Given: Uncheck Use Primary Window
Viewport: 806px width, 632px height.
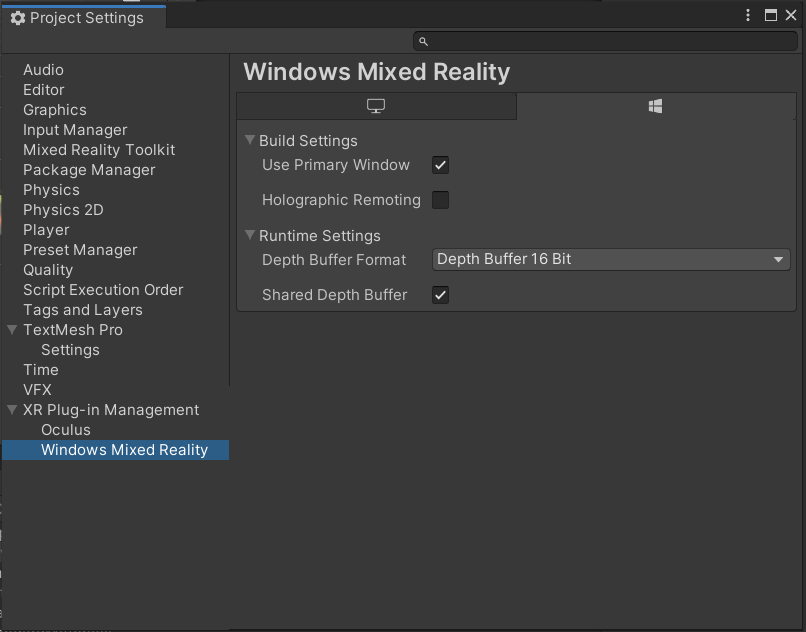Looking at the screenshot, I should click(x=440, y=165).
